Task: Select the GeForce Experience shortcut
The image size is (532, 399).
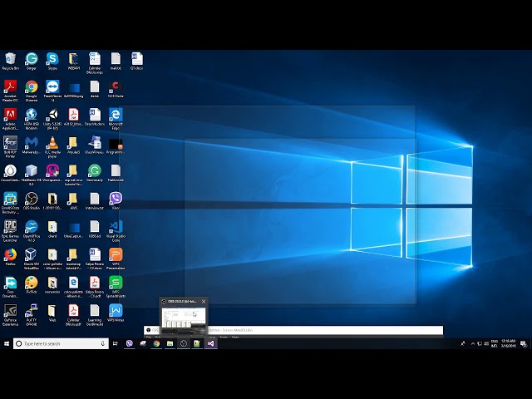Action: [10, 315]
